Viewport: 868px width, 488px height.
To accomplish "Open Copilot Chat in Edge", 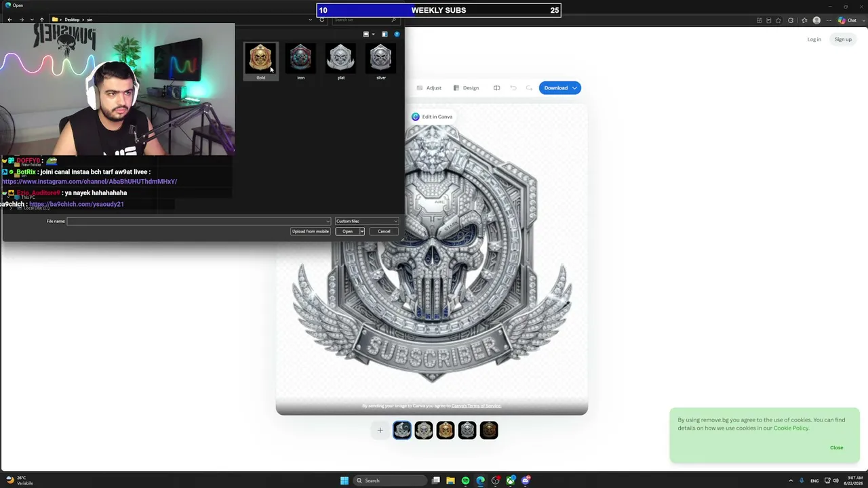I will point(847,20).
